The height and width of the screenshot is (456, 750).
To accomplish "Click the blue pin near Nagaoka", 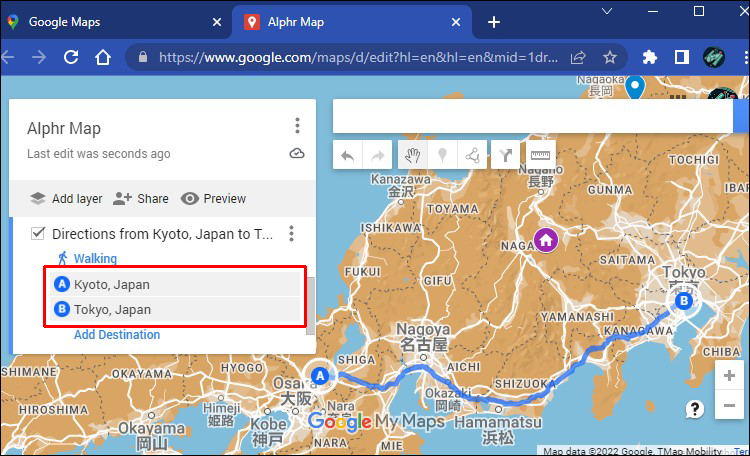I will [635, 87].
